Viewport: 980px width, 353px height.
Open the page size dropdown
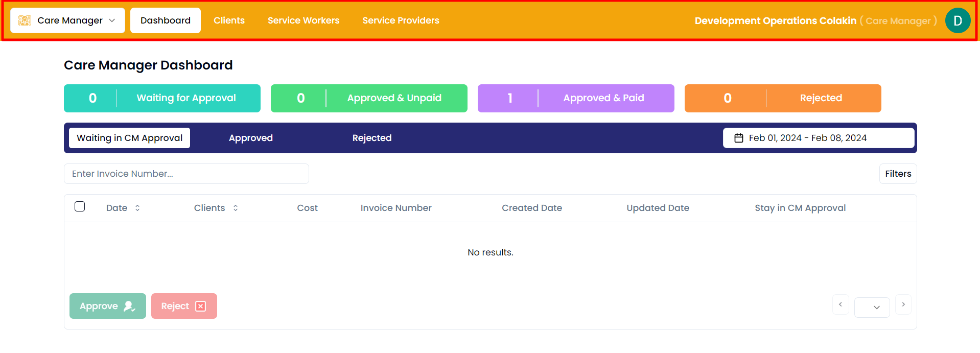(x=872, y=307)
